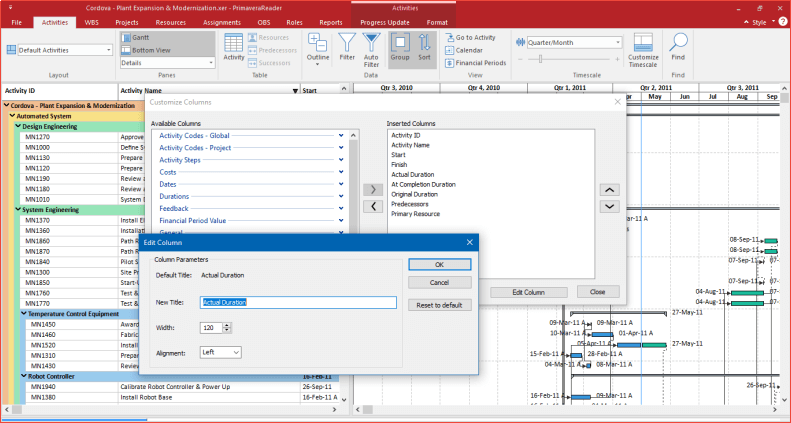Click the Edit Column button

(529, 292)
